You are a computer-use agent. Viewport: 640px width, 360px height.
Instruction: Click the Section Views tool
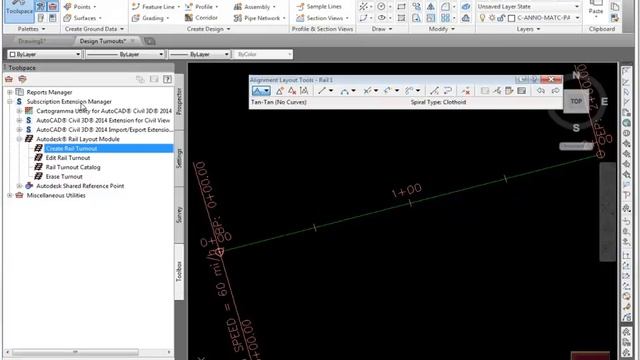tap(322, 18)
